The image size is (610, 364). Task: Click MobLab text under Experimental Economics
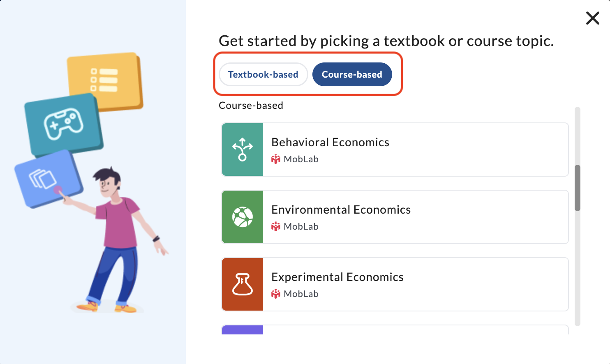coord(301,294)
